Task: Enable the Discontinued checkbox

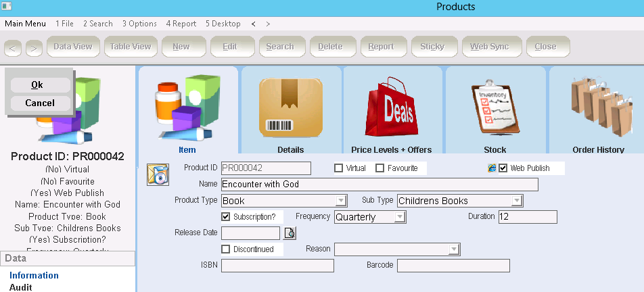Action: point(225,249)
